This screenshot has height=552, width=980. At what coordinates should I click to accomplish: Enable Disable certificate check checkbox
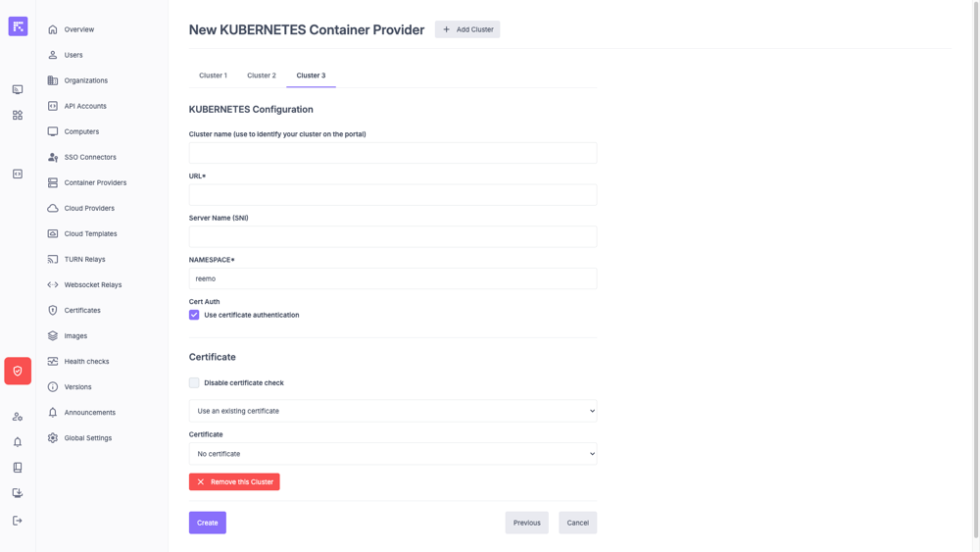click(x=194, y=382)
